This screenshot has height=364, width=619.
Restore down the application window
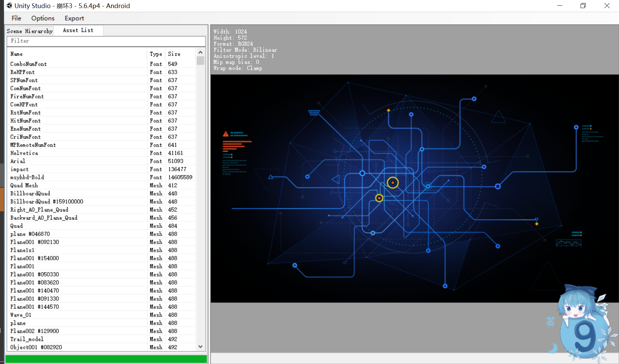pyautogui.click(x=583, y=6)
